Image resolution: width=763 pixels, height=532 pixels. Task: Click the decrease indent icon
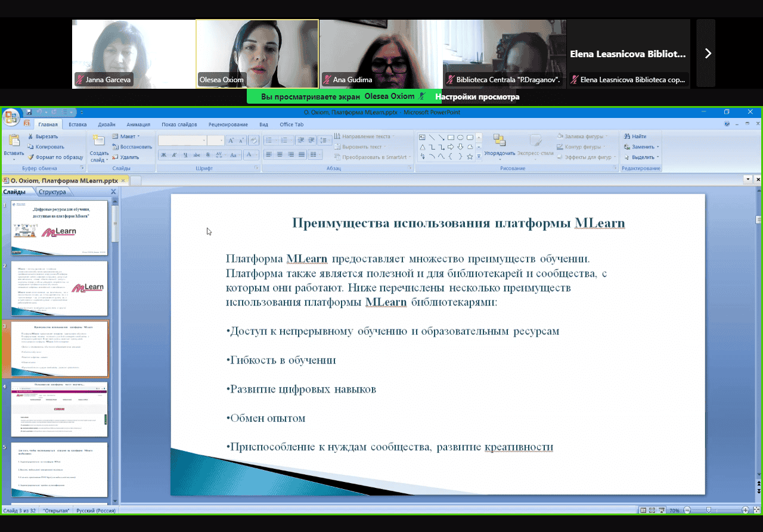tap(300, 141)
